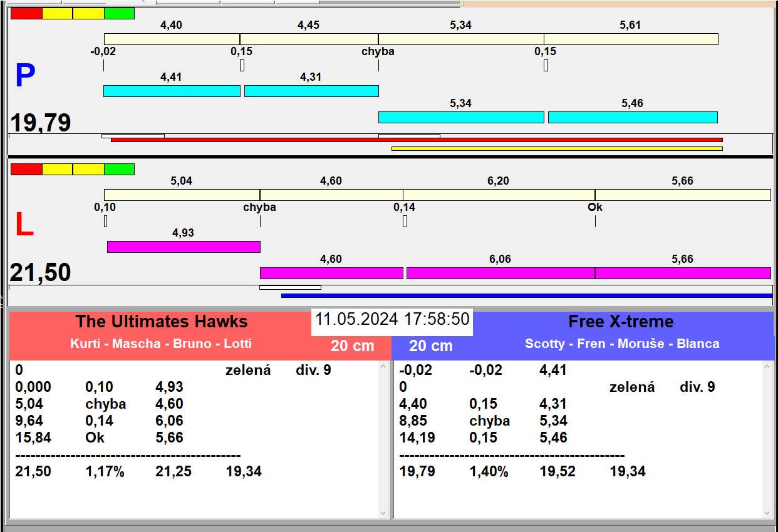Viewport: 778px width, 532px height.
Task: Select the magenta 4,93 run bar in lane L
Action: [x=184, y=247]
